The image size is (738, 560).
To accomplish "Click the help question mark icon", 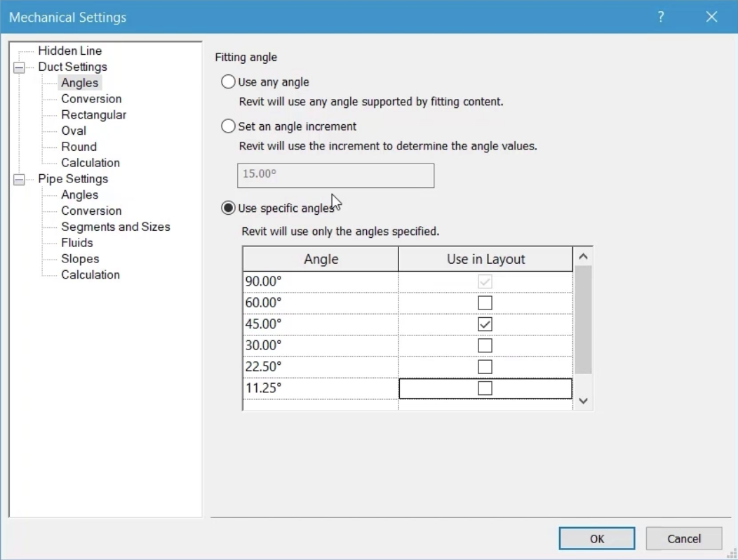I will click(661, 17).
